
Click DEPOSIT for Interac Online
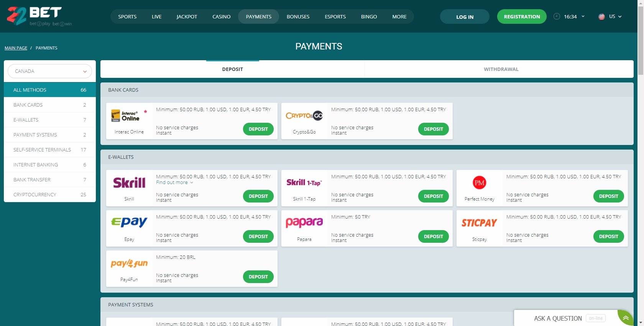pos(258,129)
